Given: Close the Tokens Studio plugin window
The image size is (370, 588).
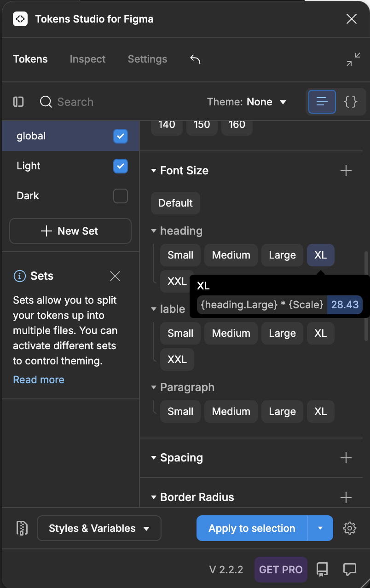Looking at the screenshot, I should pos(352,19).
